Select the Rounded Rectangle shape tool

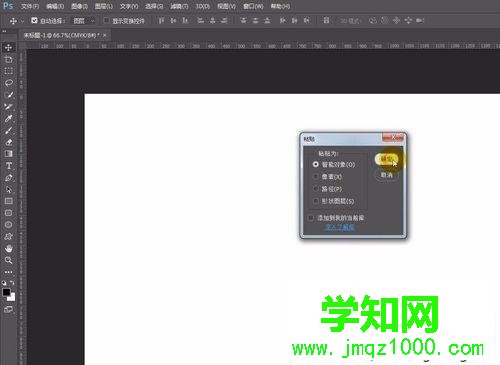(8, 213)
